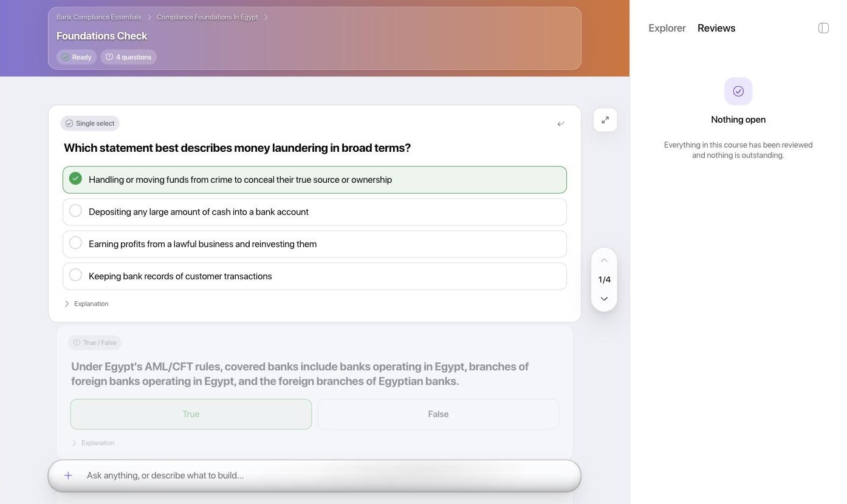Screen dimensions: 847x504
Task: Click the Ready status badge
Action: (x=77, y=57)
